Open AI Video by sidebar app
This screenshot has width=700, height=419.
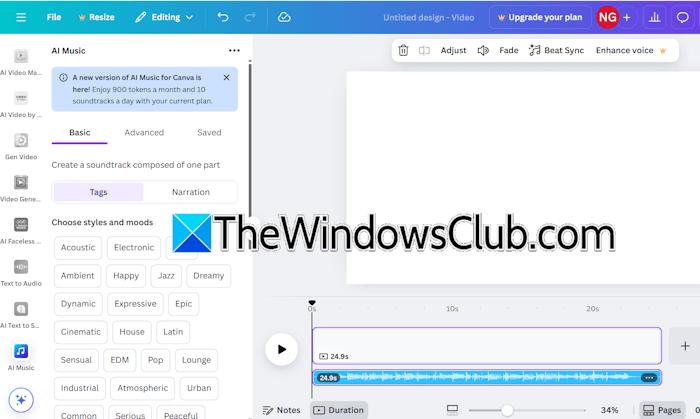[21, 104]
